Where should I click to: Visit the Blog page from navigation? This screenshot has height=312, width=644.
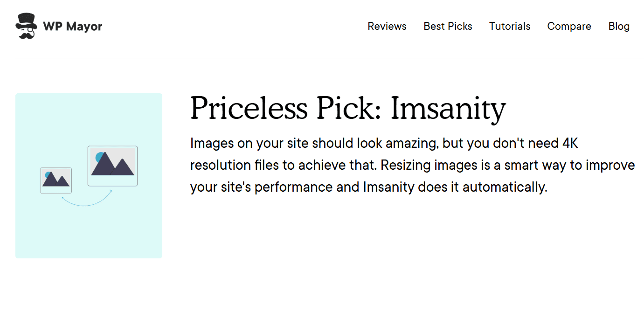[x=619, y=26]
